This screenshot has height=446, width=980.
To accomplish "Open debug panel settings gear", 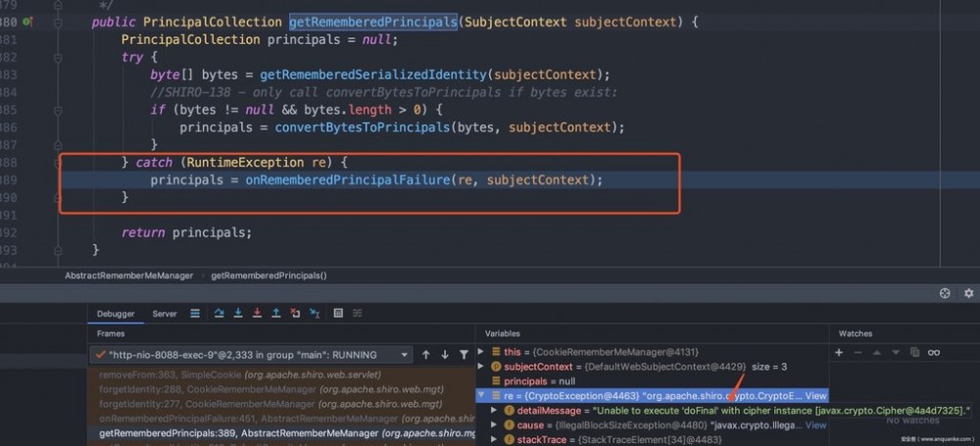I will click(x=969, y=293).
